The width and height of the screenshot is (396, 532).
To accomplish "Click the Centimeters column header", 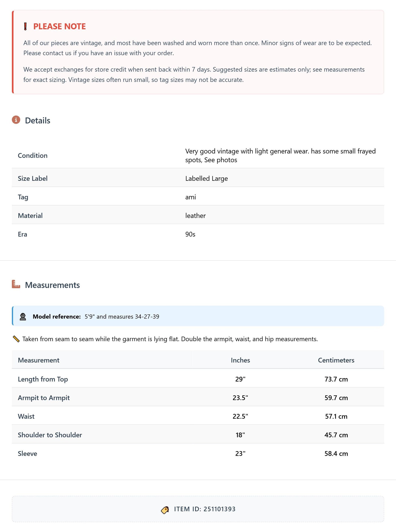I will (x=336, y=360).
